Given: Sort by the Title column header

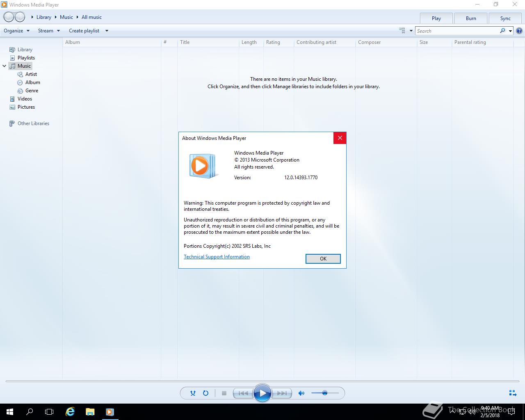Looking at the screenshot, I should 208,42.
